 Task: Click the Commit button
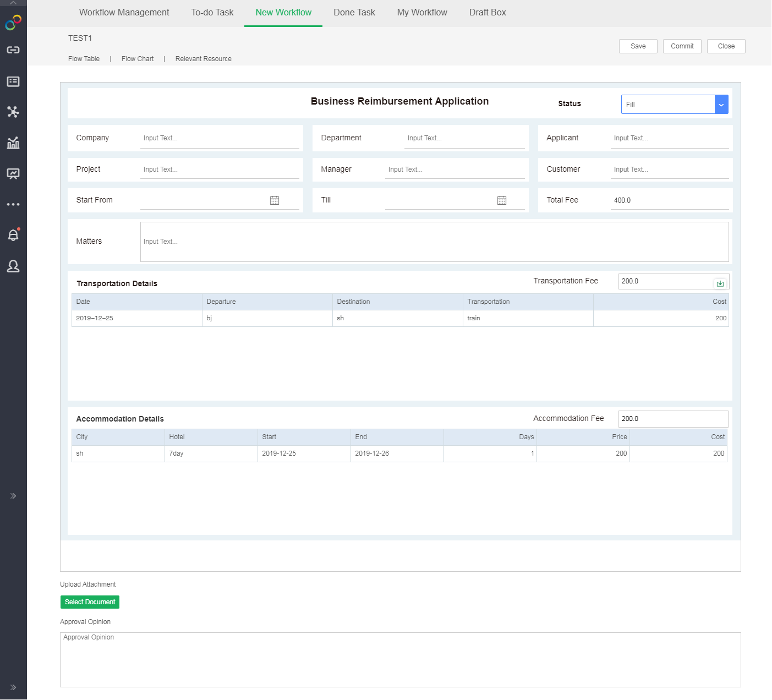[x=682, y=46]
